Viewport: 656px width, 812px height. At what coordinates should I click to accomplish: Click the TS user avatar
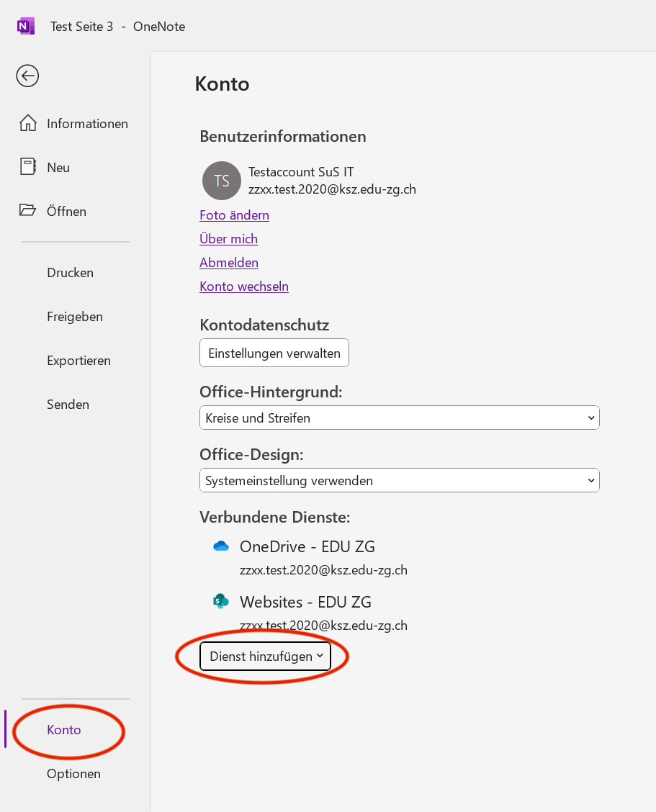(222, 181)
